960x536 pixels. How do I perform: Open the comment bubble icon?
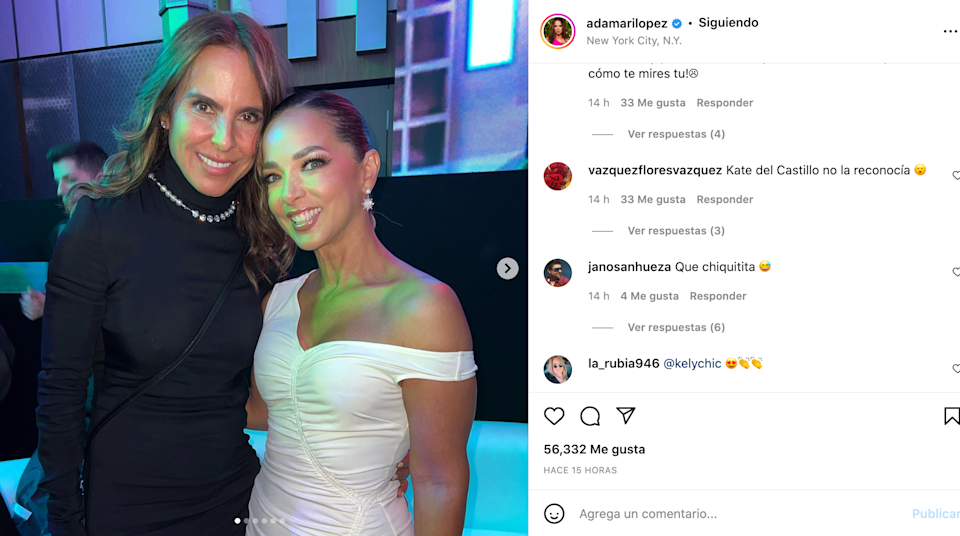point(590,416)
